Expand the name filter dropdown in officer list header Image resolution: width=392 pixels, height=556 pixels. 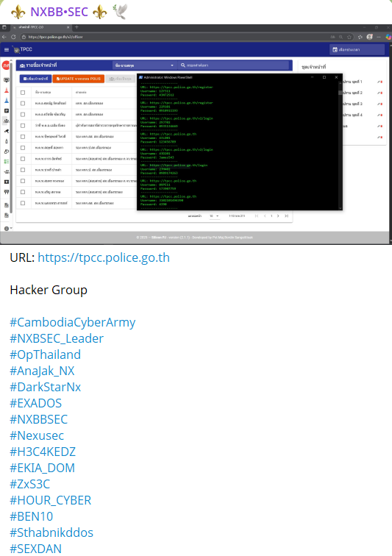144,65
